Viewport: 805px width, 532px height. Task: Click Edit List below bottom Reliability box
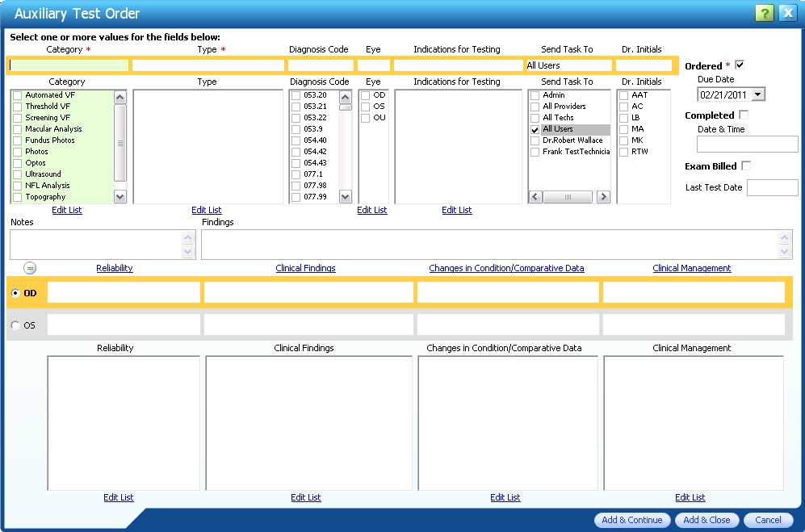point(119,497)
